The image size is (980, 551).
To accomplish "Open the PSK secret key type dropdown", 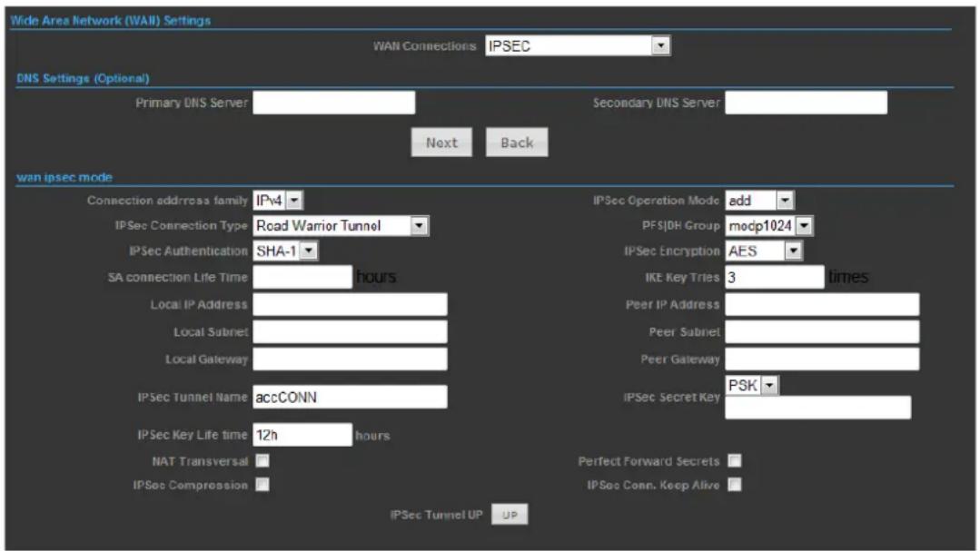I will click(x=752, y=386).
